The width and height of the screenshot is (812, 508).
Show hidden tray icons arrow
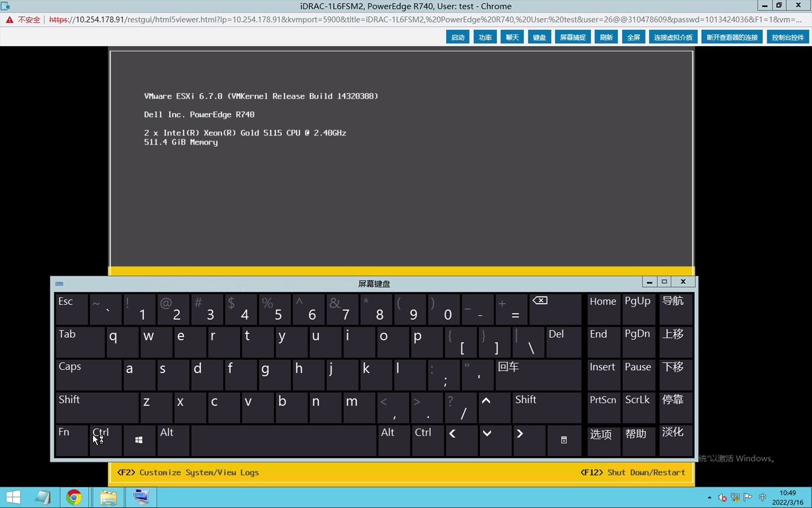coord(709,497)
